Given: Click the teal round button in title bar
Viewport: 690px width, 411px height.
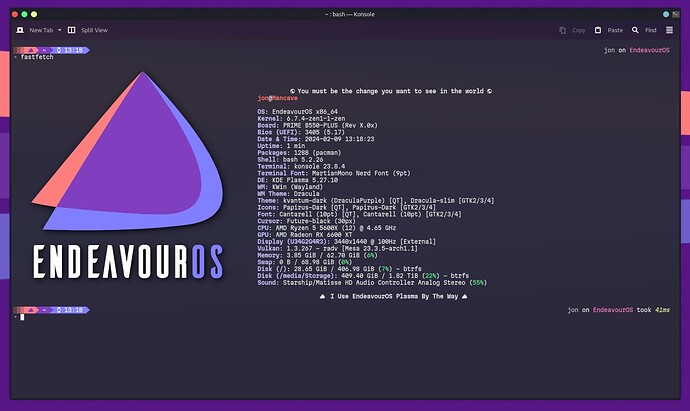Looking at the screenshot, I should (666, 14).
